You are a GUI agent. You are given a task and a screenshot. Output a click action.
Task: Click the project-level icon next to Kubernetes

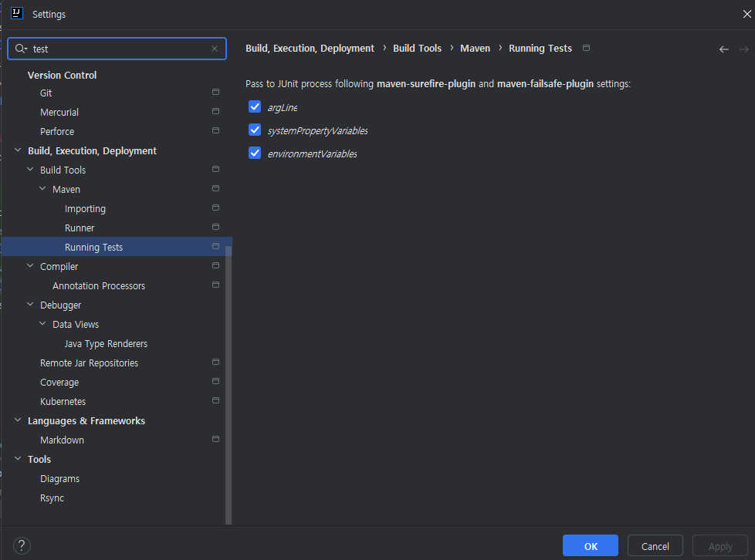(215, 400)
